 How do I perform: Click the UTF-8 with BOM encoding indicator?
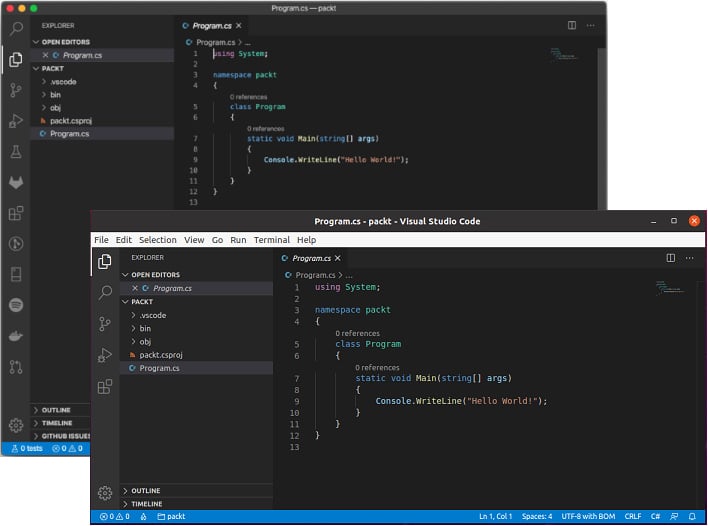(x=588, y=516)
